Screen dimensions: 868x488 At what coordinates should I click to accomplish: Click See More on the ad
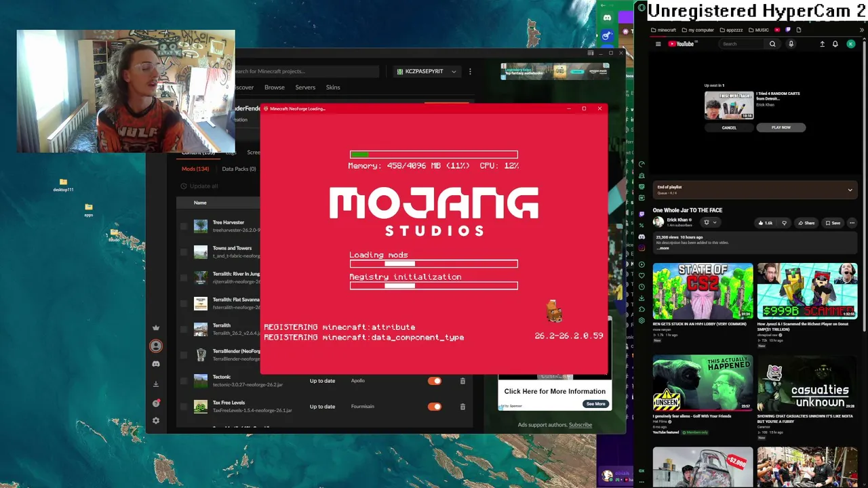595,404
